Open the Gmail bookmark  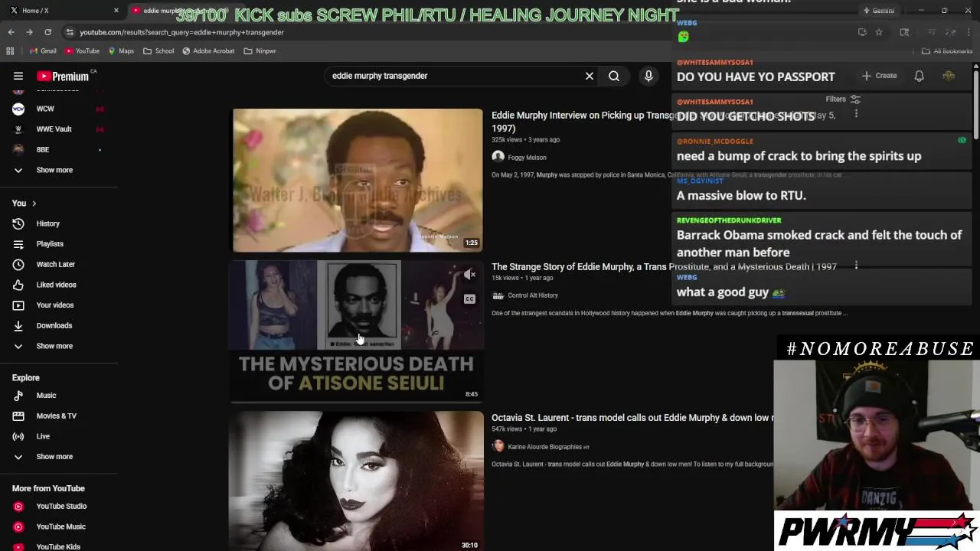(43, 51)
